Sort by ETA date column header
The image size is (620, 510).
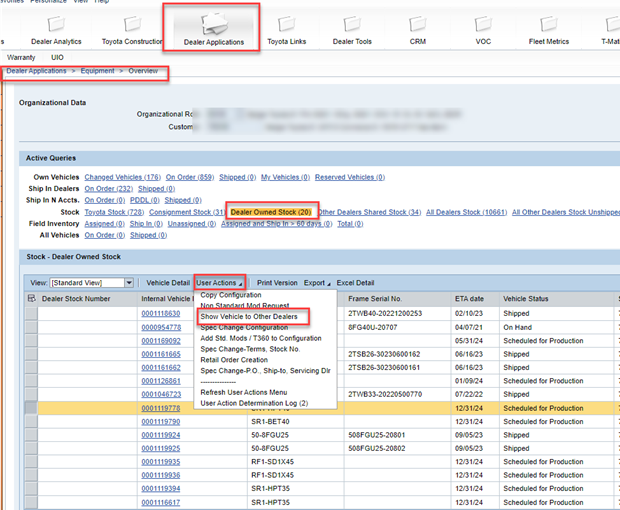tap(469, 299)
